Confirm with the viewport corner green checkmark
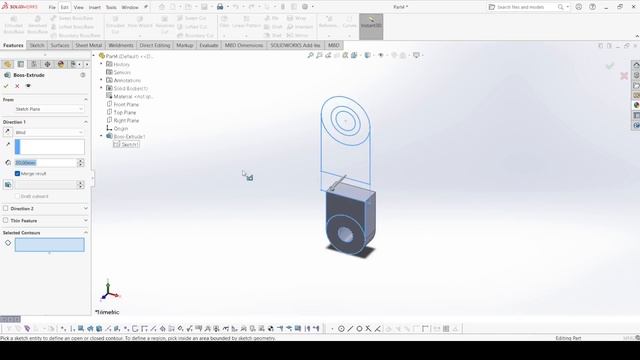 coord(610,66)
